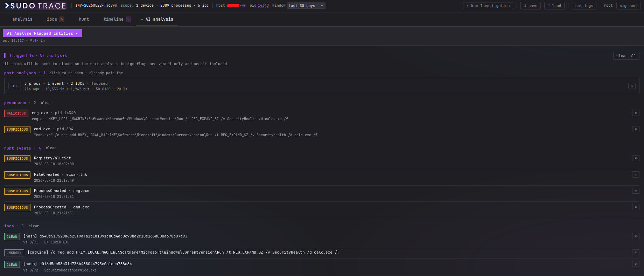Viewport: 644px width, 276px height.
Task: Open the timeline tab
Action: pos(117,19)
